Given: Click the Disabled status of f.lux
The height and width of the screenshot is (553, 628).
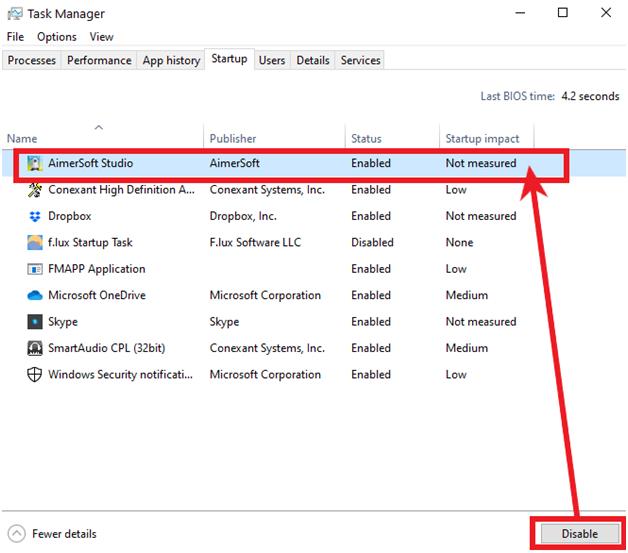Looking at the screenshot, I should pyautogui.click(x=372, y=243).
